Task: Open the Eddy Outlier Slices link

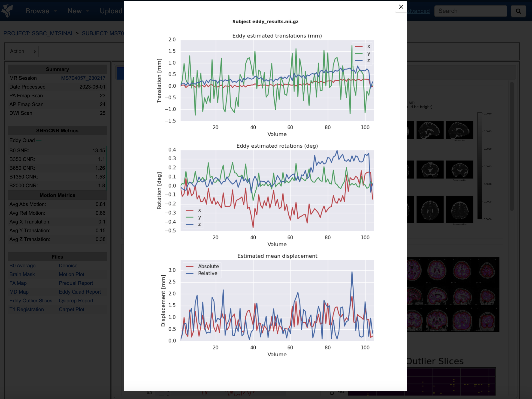Action: pyautogui.click(x=31, y=301)
